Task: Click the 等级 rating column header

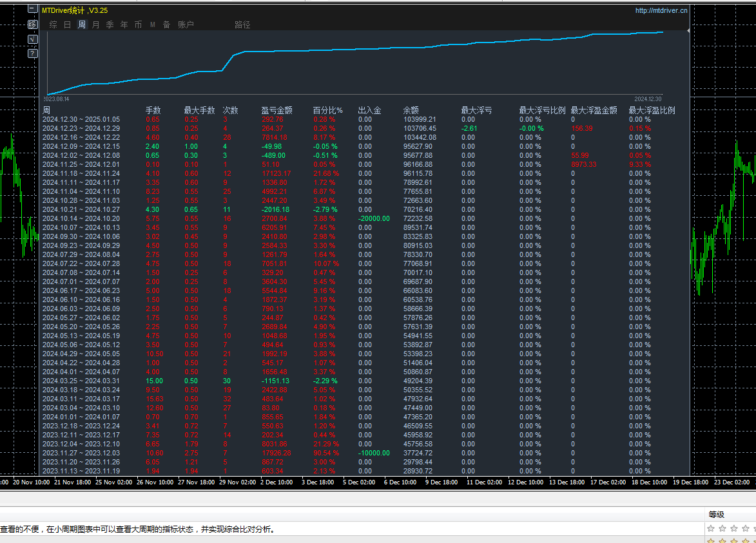Action: [x=717, y=515]
